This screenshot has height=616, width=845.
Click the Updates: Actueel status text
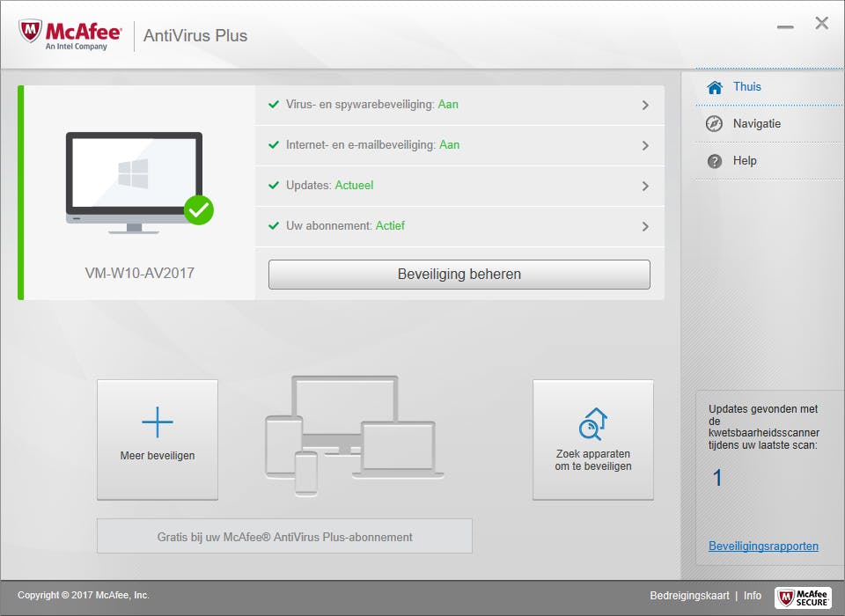click(x=329, y=186)
